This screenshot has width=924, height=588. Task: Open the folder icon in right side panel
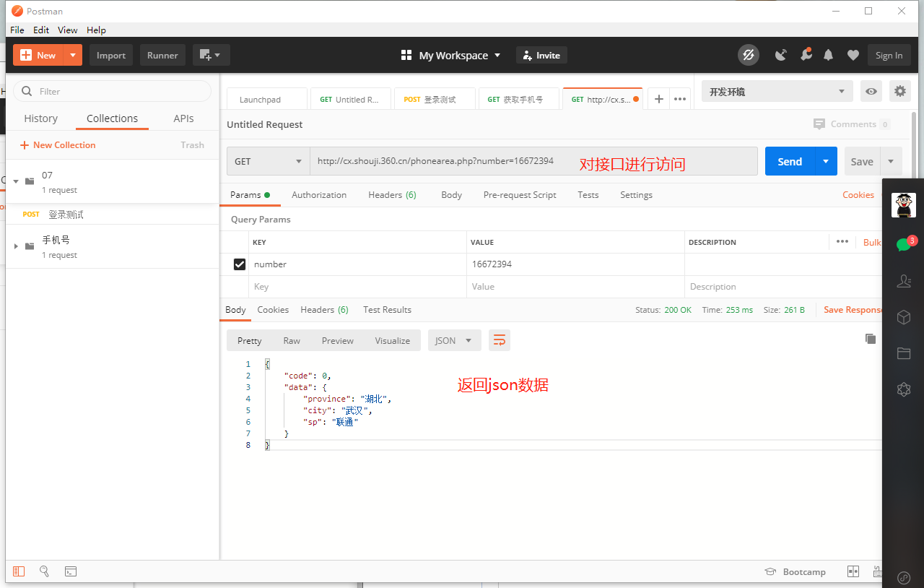904,353
